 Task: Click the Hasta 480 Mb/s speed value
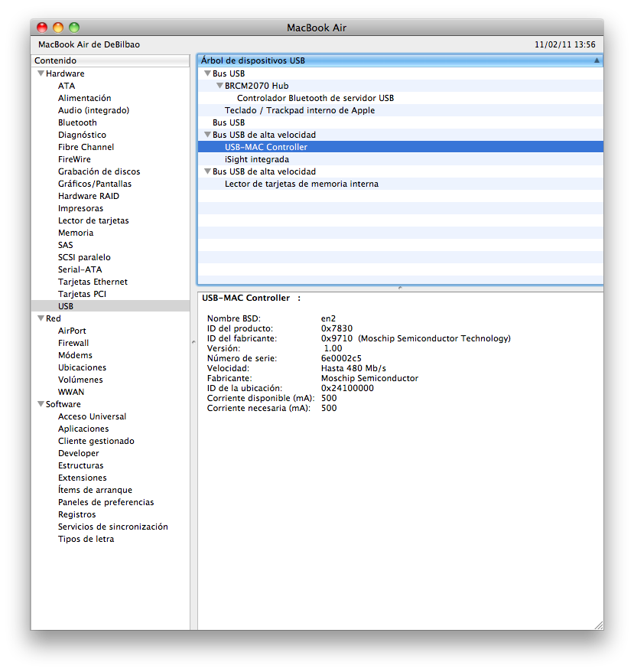click(x=353, y=368)
